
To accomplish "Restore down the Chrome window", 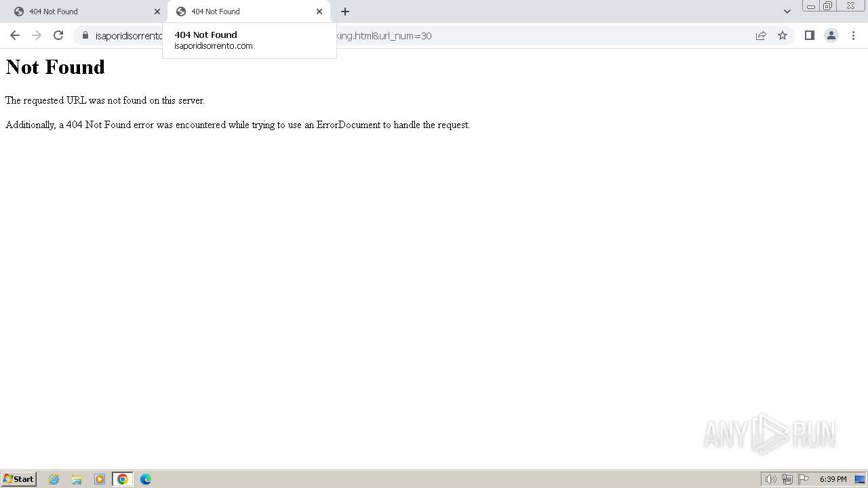I will [828, 5].
